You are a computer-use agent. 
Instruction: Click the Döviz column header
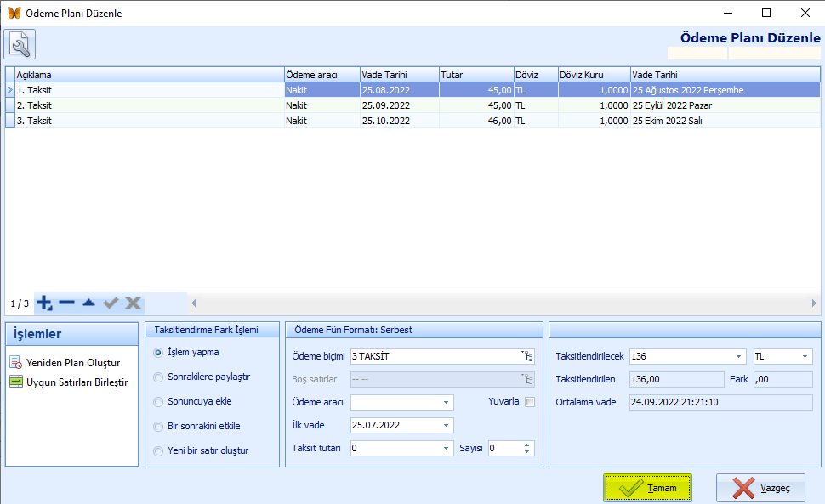click(x=536, y=75)
